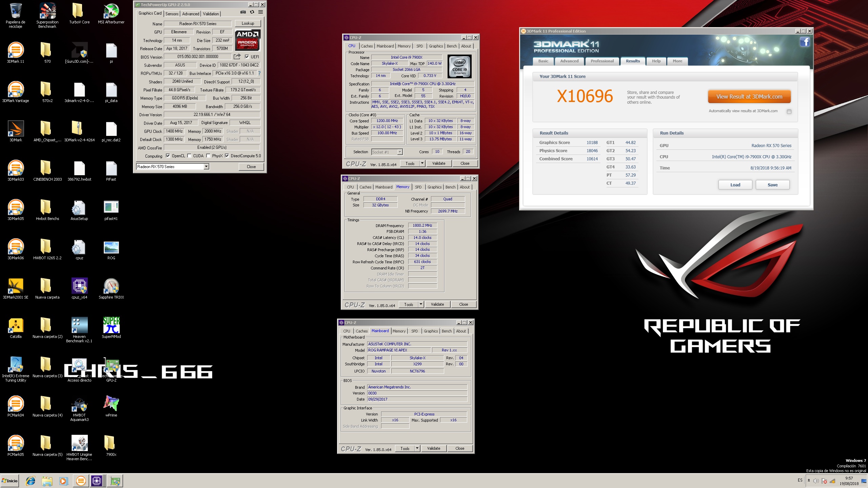Image resolution: width=868 pixels, height=488 pixels.
Task: Open Bench tab in Mainboard CPU-Z window
Action: click(447, 331)
